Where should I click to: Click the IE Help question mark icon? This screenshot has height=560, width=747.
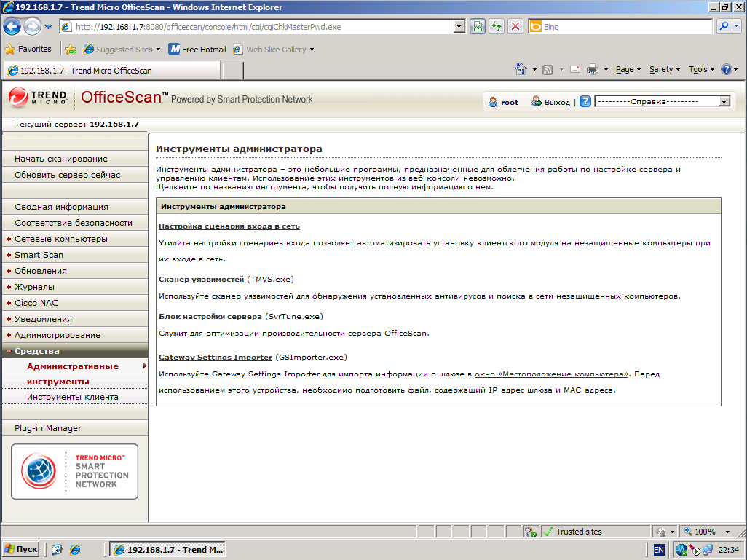(726, 70)
